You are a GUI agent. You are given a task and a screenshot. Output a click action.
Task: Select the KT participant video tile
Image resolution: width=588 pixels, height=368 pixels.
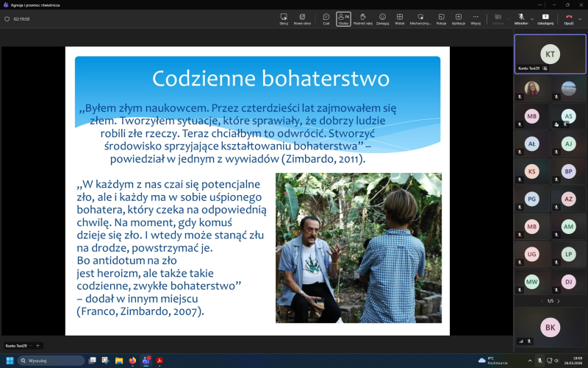pos(550,54)
